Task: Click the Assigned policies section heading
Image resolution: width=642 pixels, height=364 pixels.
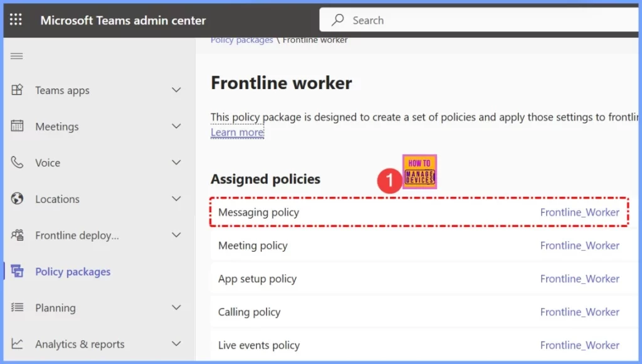Action: tap(265, 179)
